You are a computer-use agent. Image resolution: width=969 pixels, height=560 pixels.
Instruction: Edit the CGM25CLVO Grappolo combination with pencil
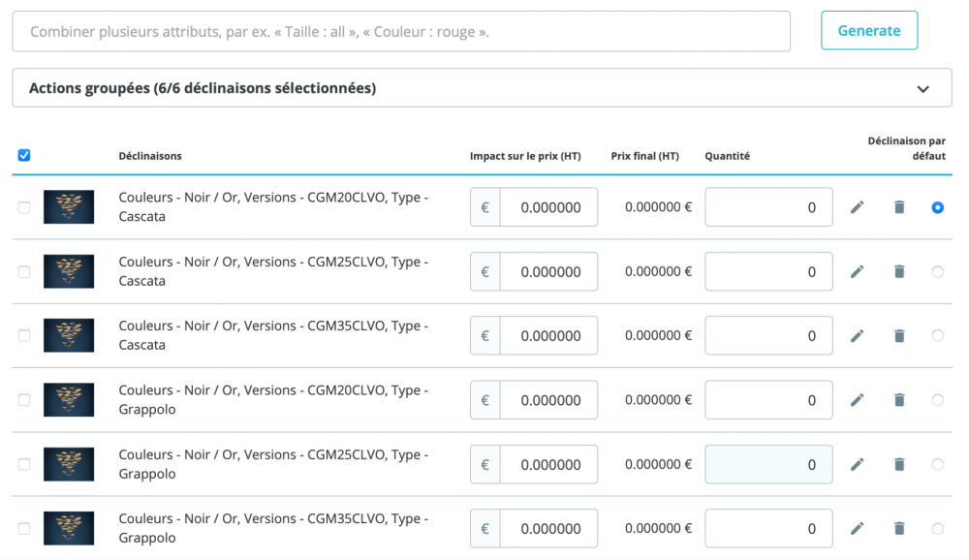(858, 464)
